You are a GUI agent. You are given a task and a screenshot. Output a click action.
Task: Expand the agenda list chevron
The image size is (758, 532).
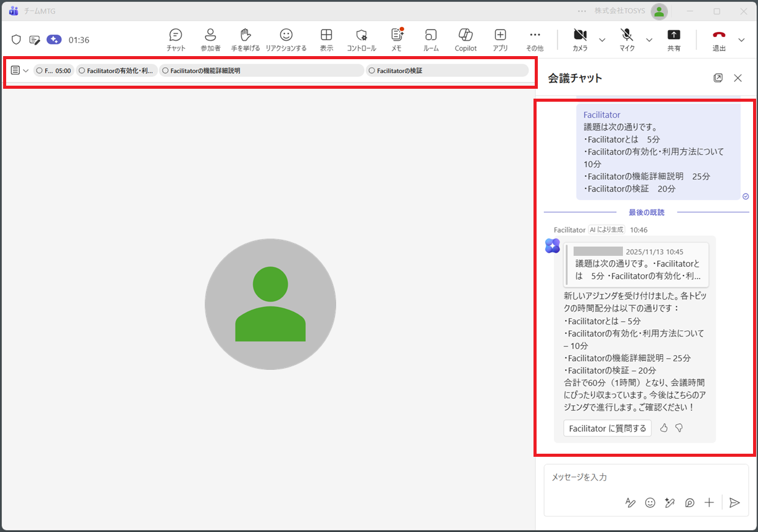pos(26,71)
